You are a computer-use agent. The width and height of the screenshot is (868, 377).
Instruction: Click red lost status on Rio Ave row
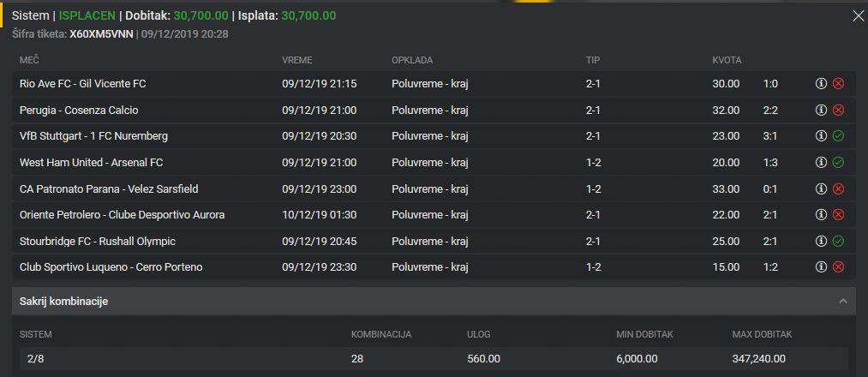838,84
